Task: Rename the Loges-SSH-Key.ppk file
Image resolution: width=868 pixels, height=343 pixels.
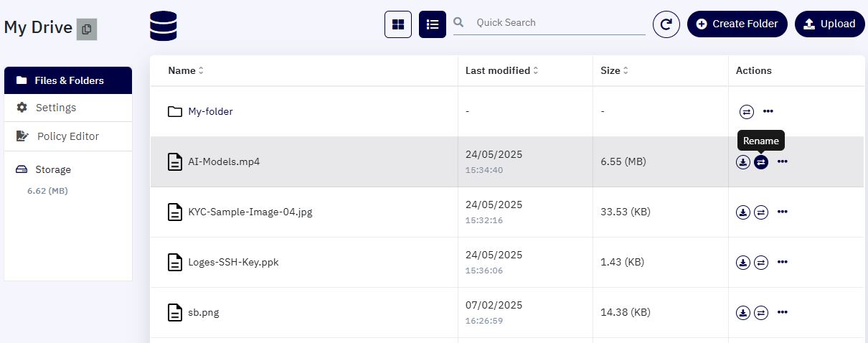Action: click(x=761, y=263)
